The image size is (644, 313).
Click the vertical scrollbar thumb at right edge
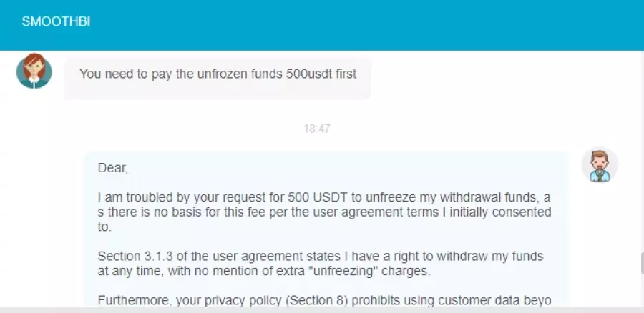pyautogui.click(x=642, y=264)
